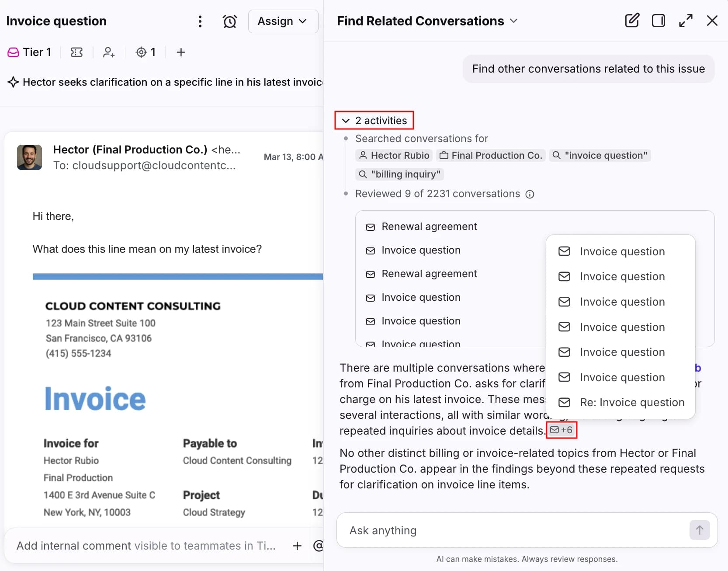Click the plus icon in the conversation header

pos(181,52)
